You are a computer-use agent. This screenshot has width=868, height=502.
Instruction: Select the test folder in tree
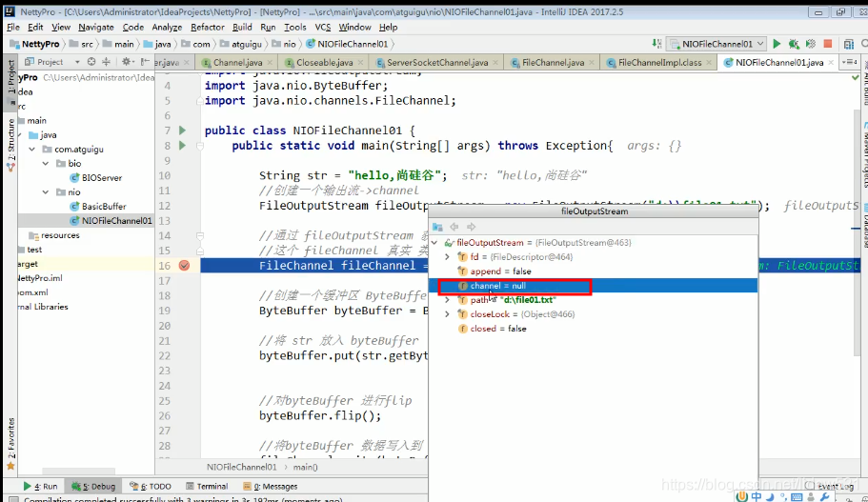coord(34,250)
